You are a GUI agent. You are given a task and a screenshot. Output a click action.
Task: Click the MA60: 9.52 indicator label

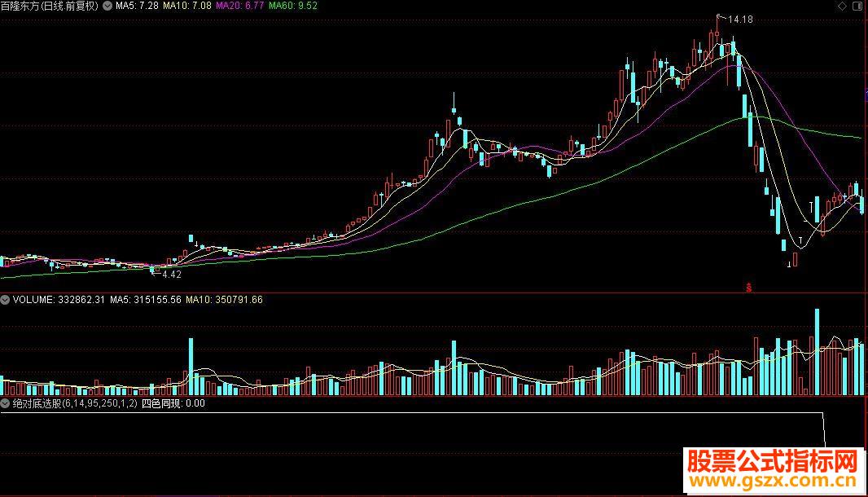point(293,6)
